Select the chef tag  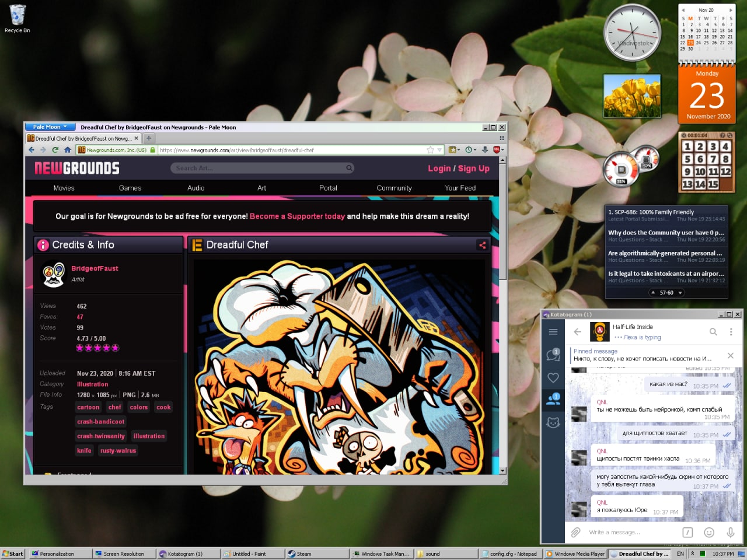pos(115,407)
